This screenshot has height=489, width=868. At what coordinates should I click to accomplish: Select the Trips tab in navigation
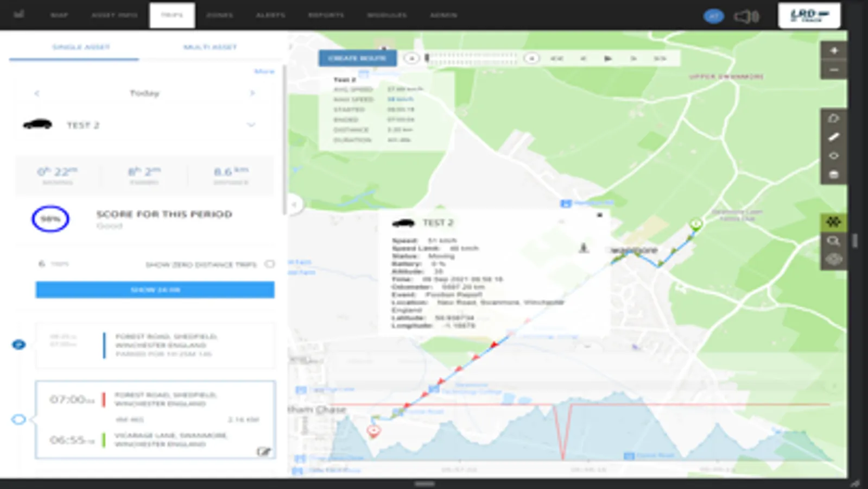pos(172,15)
